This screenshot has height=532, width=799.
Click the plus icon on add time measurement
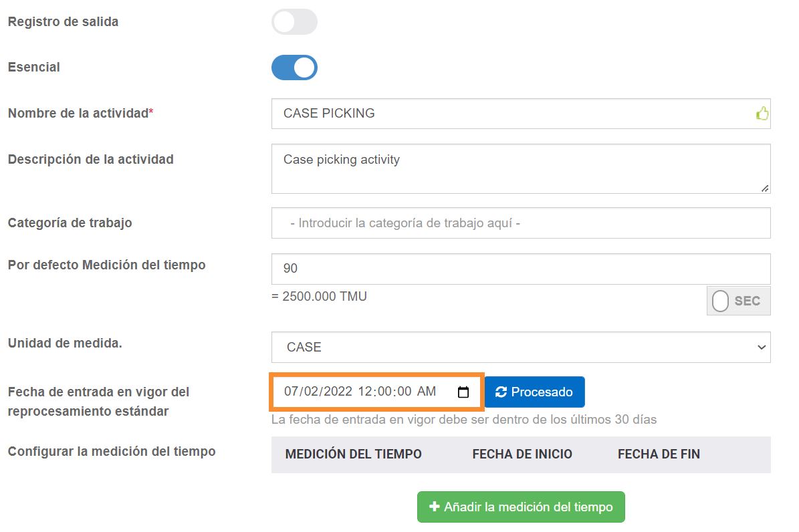[433, 507]
